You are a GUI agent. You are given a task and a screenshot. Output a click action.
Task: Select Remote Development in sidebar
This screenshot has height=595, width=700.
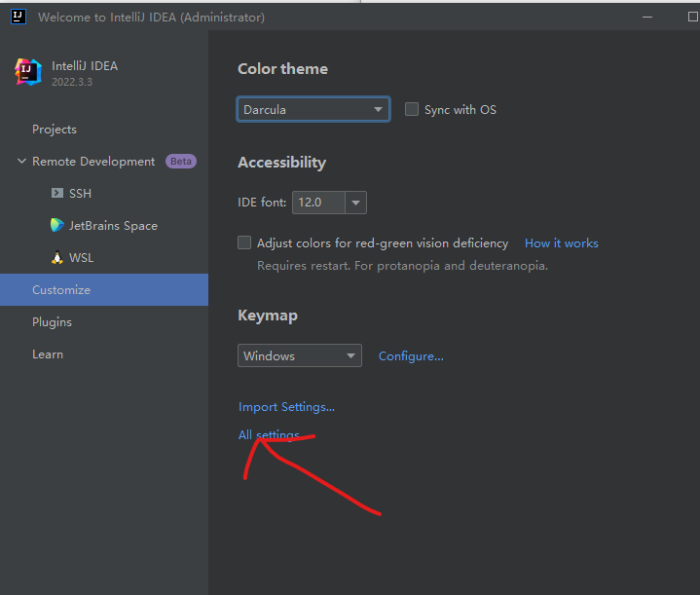click(93, 162)
